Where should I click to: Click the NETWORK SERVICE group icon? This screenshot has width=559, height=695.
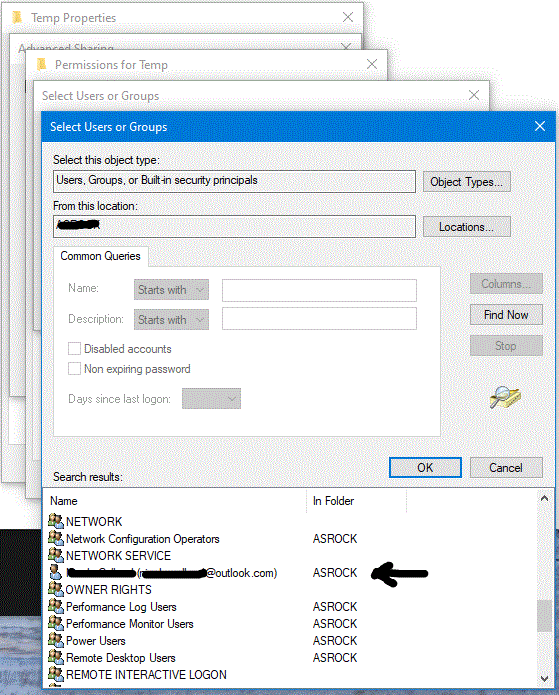pos(55,555)
